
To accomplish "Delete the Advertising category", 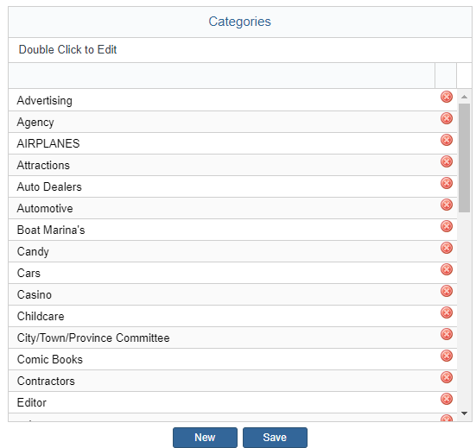I will (x=447, y=97).
